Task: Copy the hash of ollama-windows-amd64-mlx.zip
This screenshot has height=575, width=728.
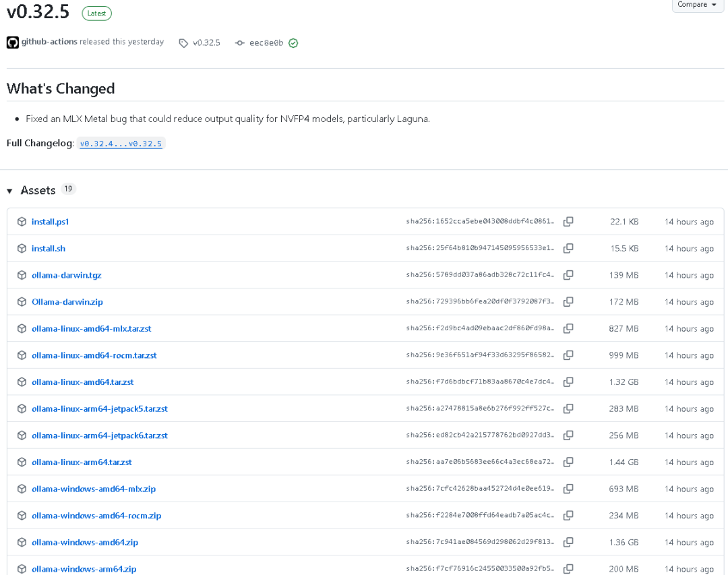Action: (x=568, y=489)
